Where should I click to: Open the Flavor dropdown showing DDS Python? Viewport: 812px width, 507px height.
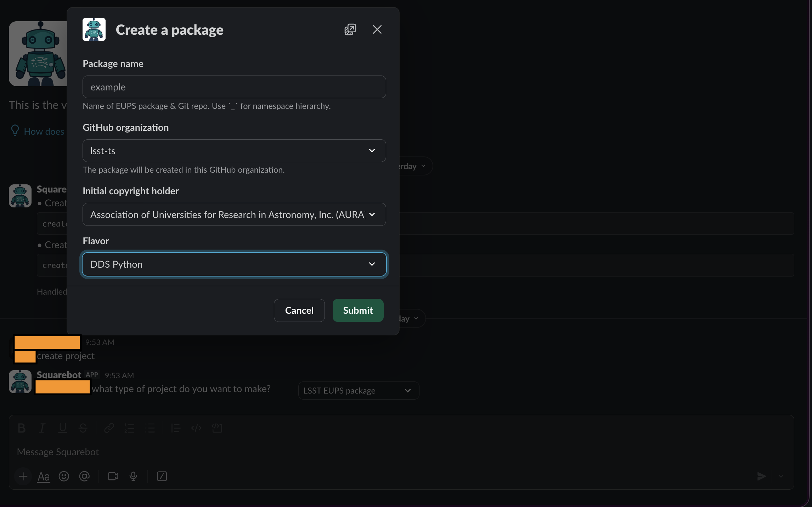(x=234, y=264)
